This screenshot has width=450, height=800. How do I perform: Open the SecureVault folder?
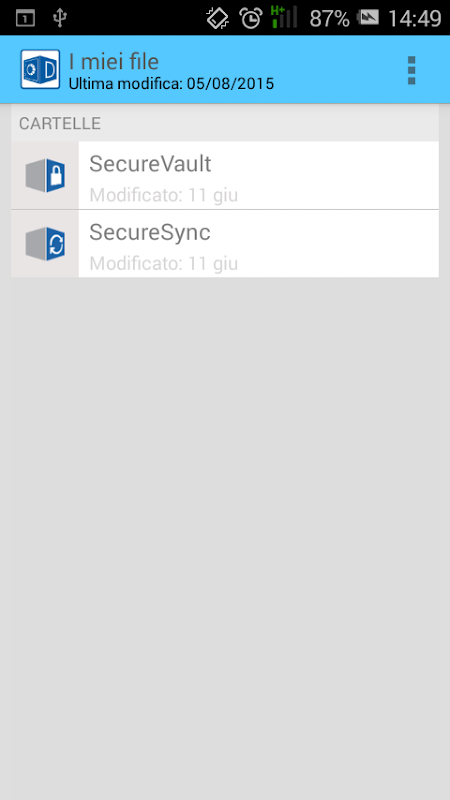click(225, 175)
